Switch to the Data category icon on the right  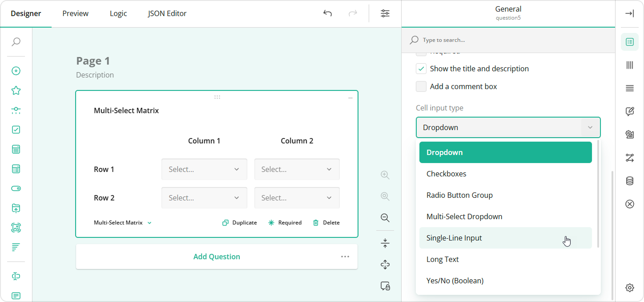(630, 181)
